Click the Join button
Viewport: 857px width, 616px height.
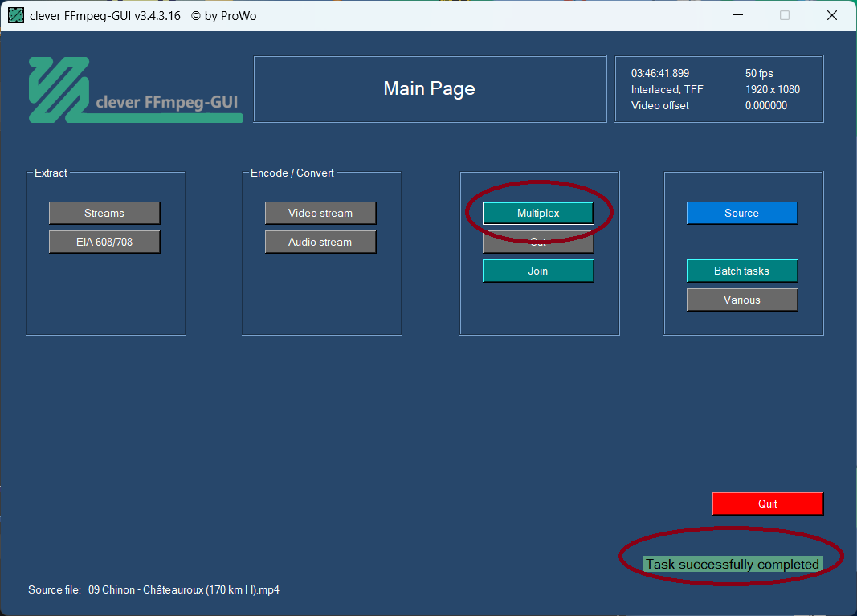(x=538, y=271)
